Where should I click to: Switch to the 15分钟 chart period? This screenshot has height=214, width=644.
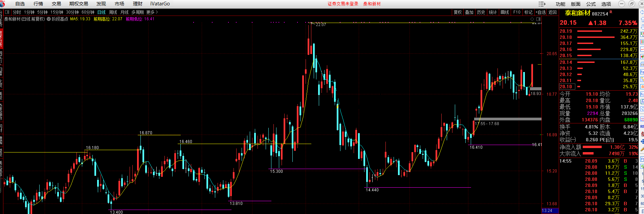57,12
